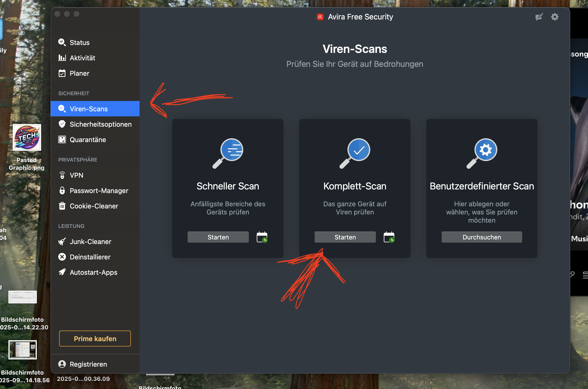The image size is (588, 389).
Task: Select Sicherheitsoptionen in sidebar
Action: point(100,124)
